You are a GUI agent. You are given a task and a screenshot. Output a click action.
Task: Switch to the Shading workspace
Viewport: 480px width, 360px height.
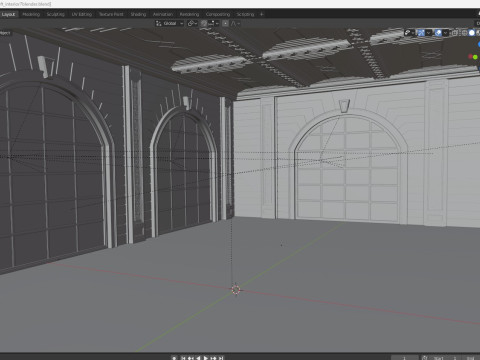click(138, 14)
